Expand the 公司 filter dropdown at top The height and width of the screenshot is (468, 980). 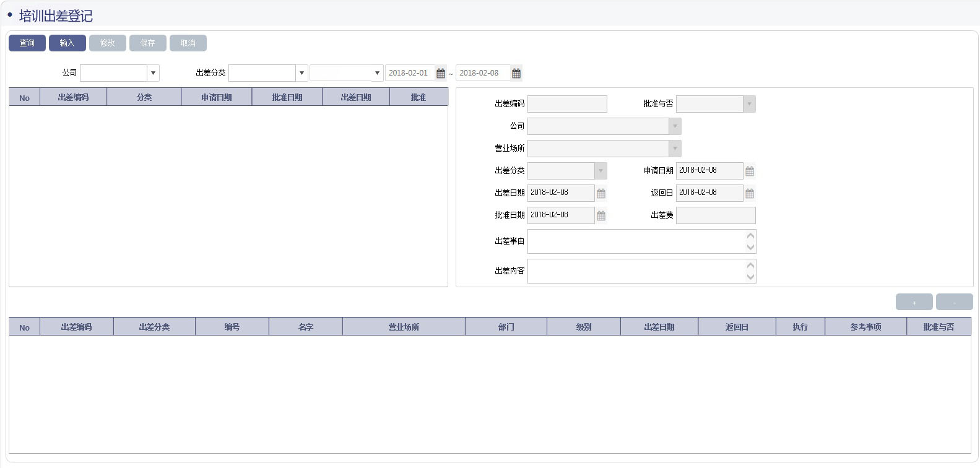(x=153, y=73)
